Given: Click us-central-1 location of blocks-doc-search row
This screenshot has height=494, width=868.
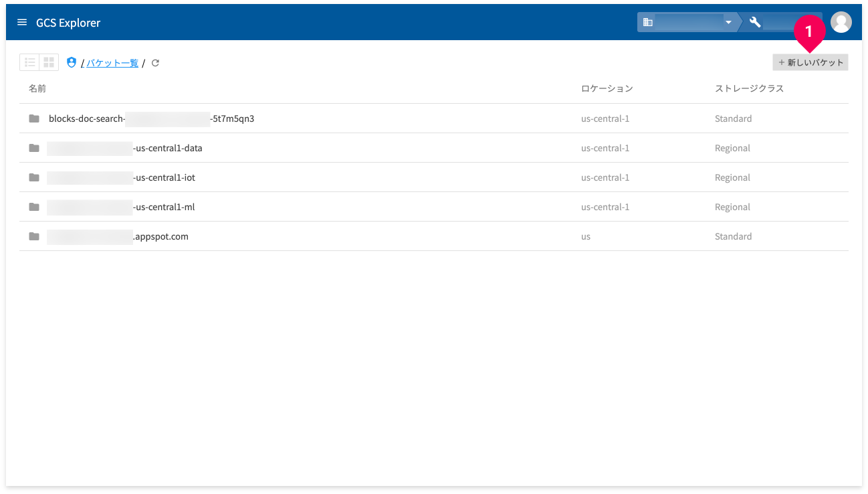Looking at the screenshot, I should (605, 118).
